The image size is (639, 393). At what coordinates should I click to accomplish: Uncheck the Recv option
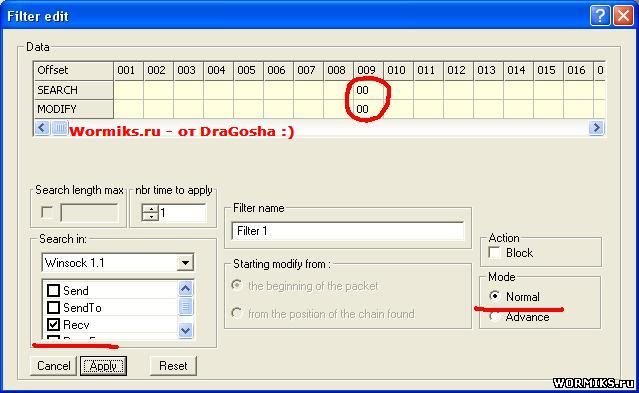(53, 325)
